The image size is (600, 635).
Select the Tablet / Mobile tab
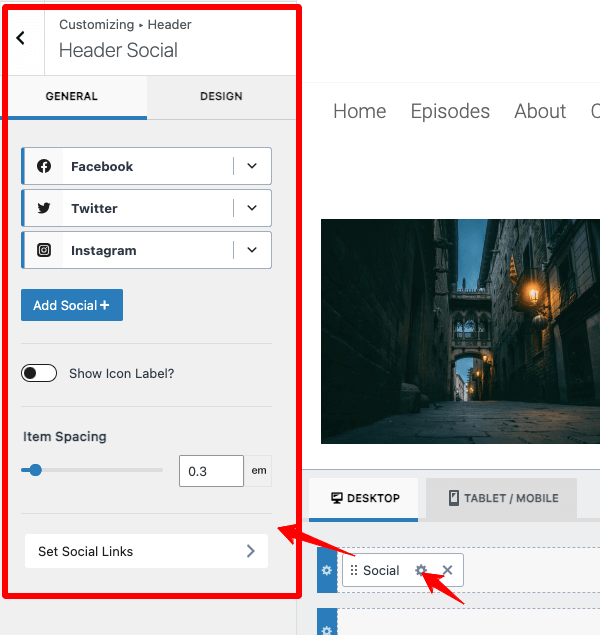(501, 499)
